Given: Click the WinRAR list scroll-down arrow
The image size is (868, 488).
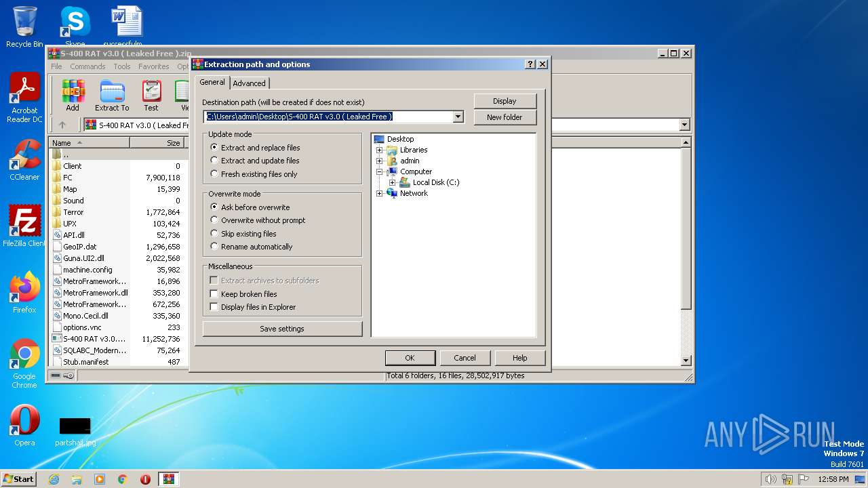Looking at the screenshot, I should coord(686,361).
